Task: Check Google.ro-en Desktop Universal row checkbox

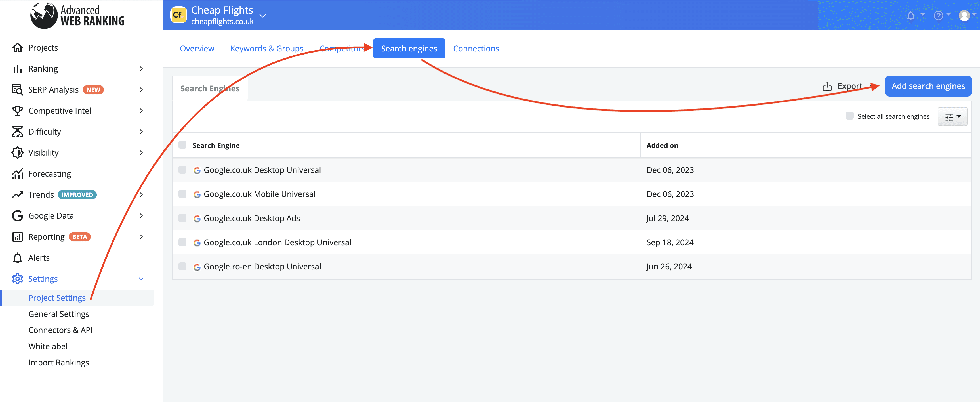Action: coord(183,267)
